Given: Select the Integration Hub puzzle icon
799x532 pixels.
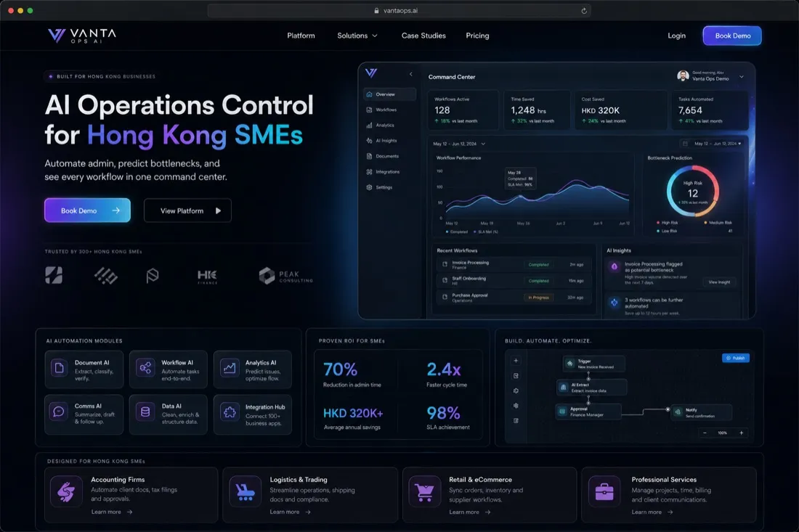Looking at the screenshot, I should pos(230,412).
